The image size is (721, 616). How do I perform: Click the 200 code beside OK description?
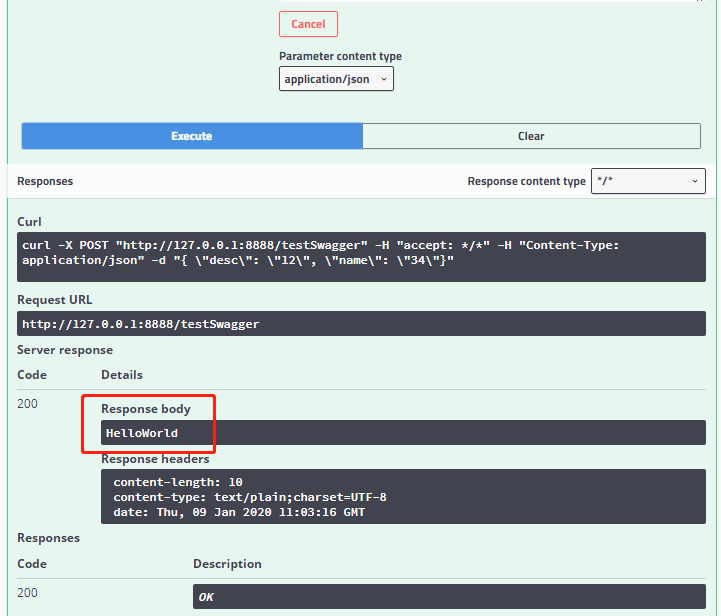[27, 593]
